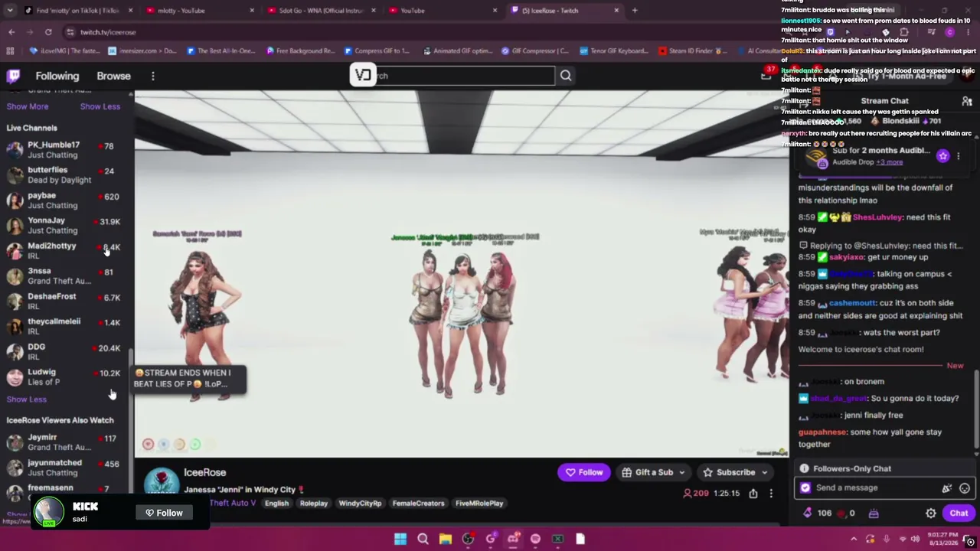Open the WindyCityRp tag
This screenshot has width=980, height=551.
click(360, 504)
